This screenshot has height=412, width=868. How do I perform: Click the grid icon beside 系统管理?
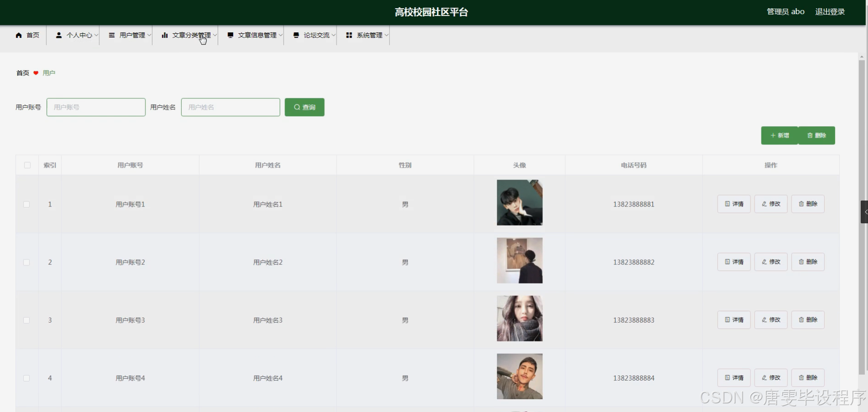349,35
